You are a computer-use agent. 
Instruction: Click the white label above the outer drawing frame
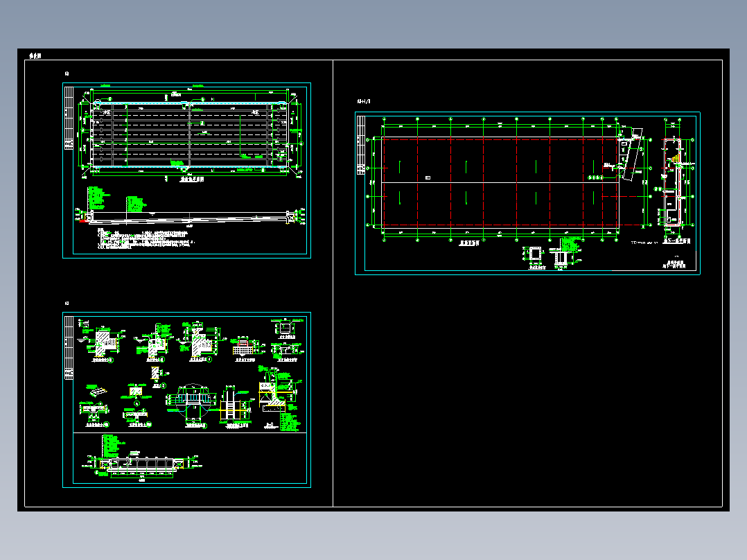[x=35, y=55]
